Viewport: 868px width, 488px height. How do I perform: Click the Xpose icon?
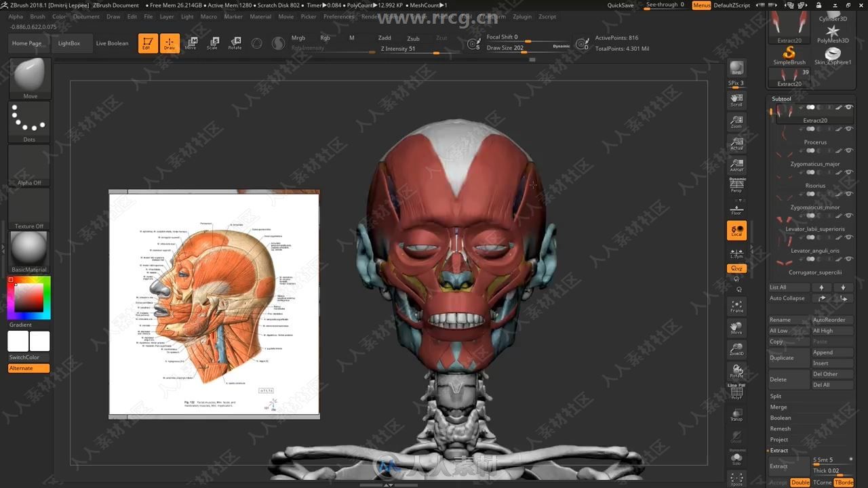point(736,479)
